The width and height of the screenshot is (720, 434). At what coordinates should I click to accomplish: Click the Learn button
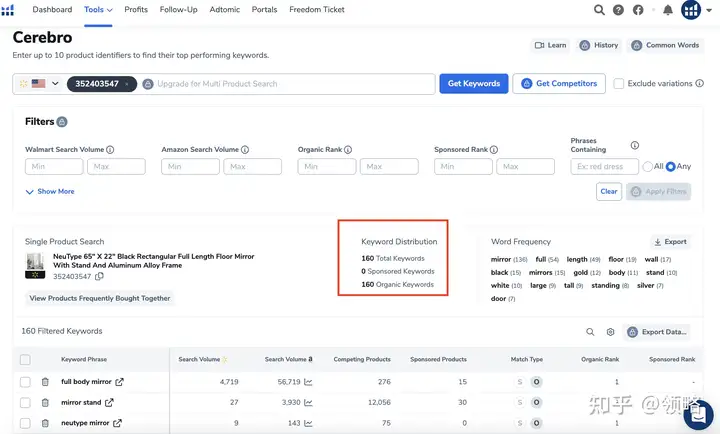point(550,45)
